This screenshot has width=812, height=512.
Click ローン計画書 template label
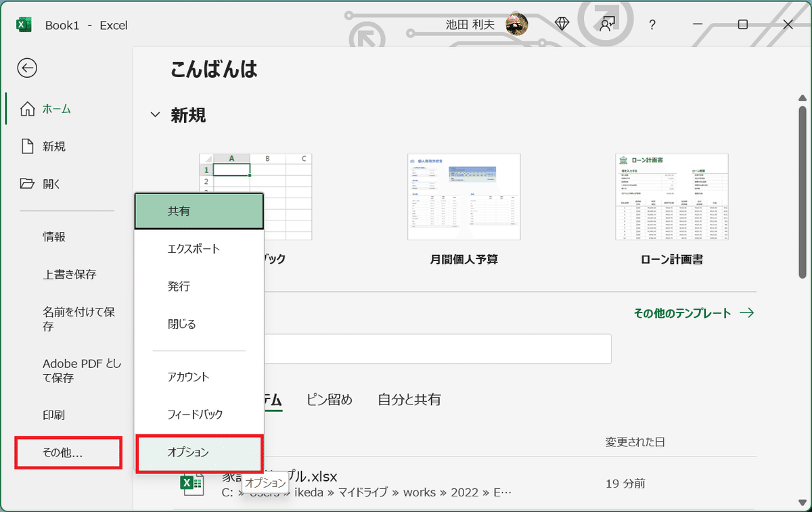tap(672, 259)
